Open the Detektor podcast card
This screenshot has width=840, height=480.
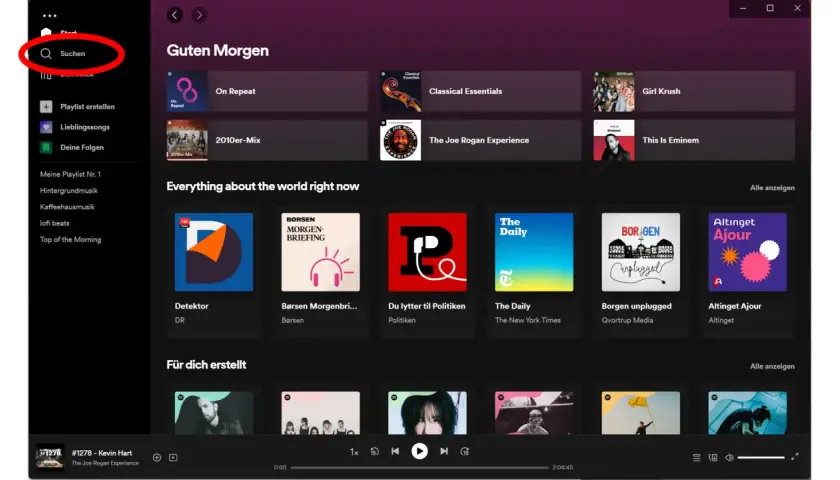point(214,271)
